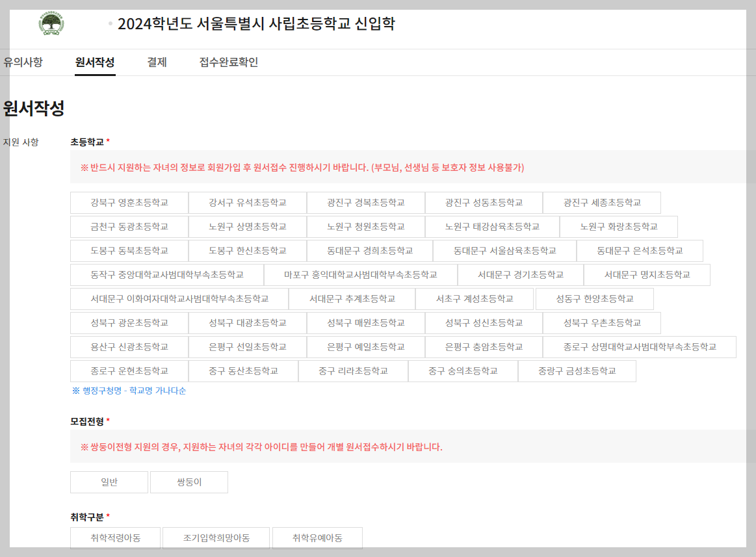
Task: Select 도봉구 동북초등학교 option
Action: [129, 251]
